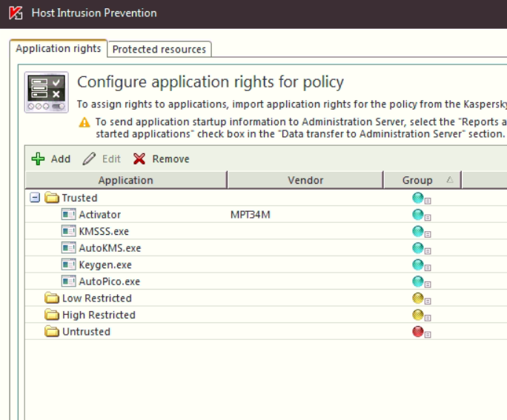The width and height of the screenshot is (507, 420).
Task: Click the Application column header
Action: 125,180
